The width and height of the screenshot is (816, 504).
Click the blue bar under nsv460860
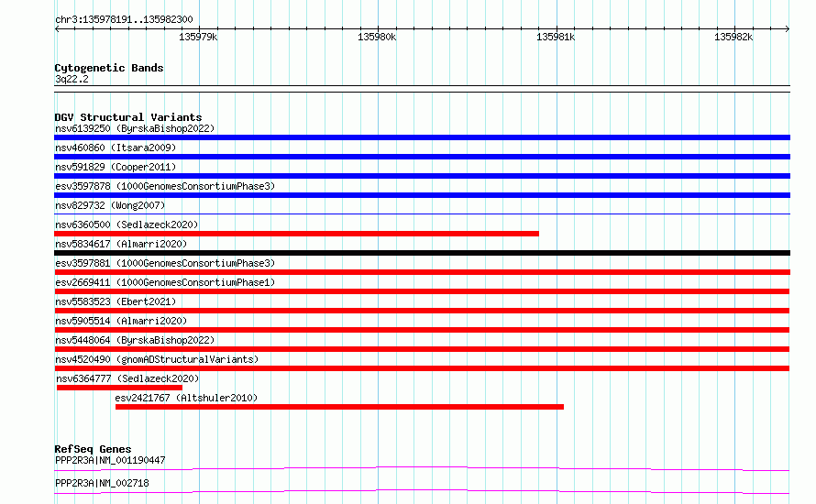point(422,157)
